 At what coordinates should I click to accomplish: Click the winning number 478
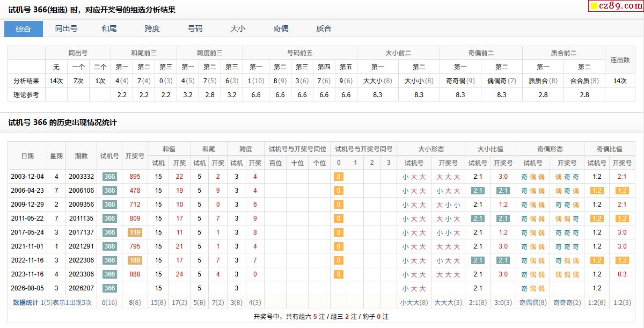135,191
